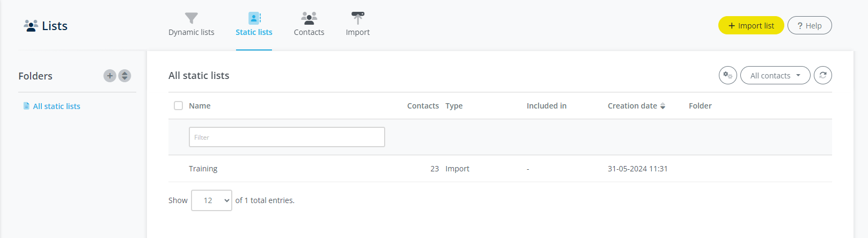Toggle the select-all checkbox beside Name
868x238 pixels.
tap(179, 106)
